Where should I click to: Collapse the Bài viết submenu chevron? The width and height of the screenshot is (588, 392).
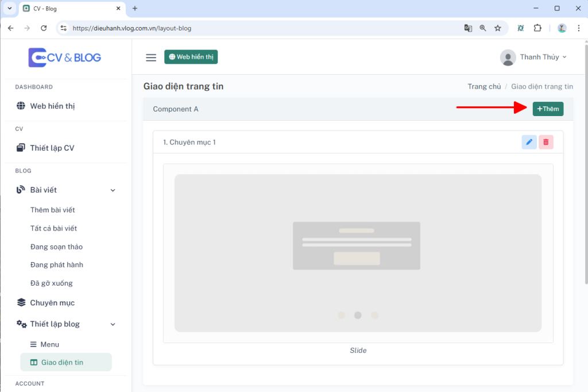point(113,190)
